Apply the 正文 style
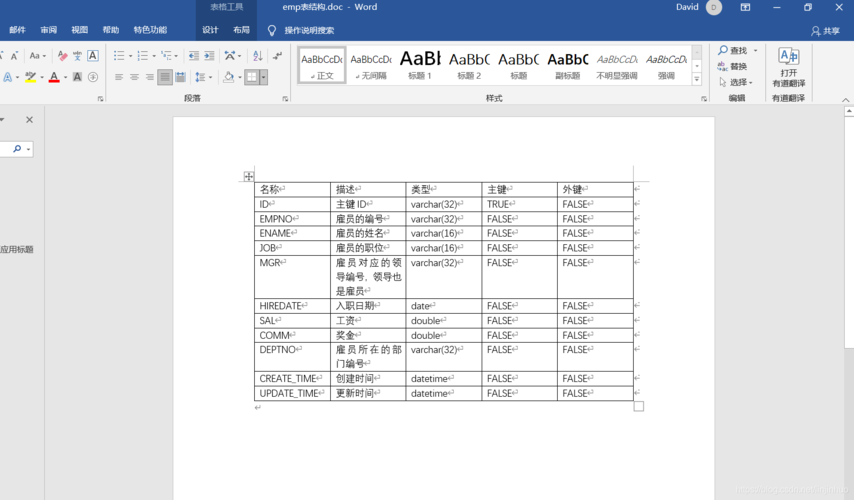854x500 pixels. (x=322, y=65)
